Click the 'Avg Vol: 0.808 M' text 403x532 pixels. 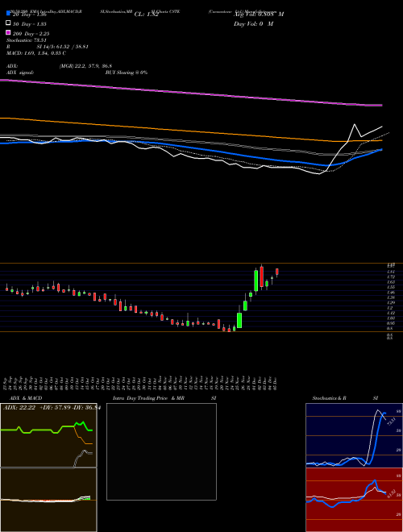coord(259,15)
